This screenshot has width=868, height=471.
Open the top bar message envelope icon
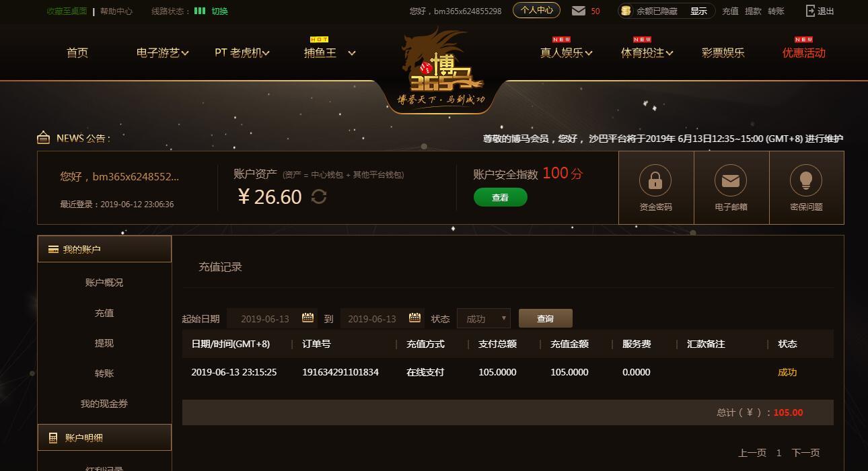(x=579, y=11)
